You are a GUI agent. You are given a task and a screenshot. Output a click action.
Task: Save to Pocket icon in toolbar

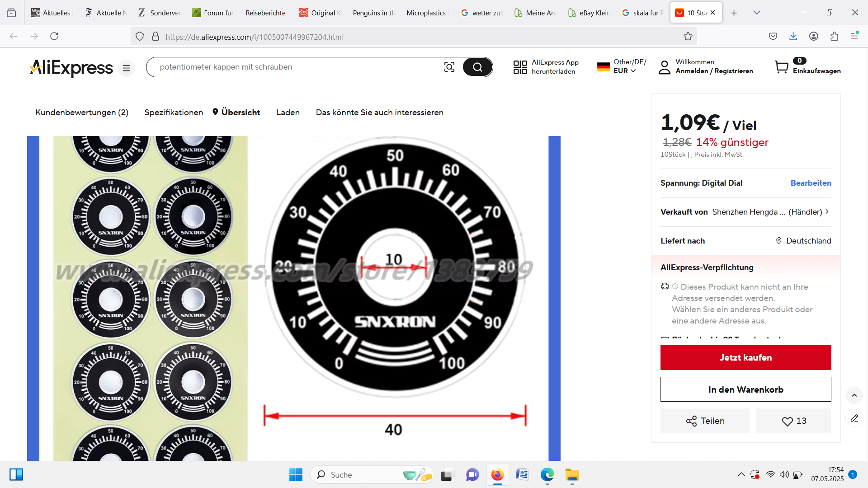(x=773, y=36)
